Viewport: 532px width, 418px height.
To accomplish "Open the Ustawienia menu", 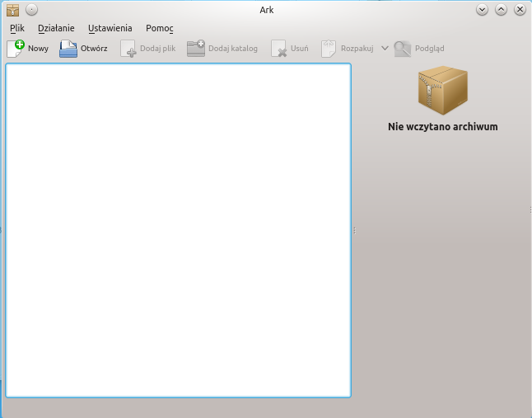I will (x=110, y=28).
